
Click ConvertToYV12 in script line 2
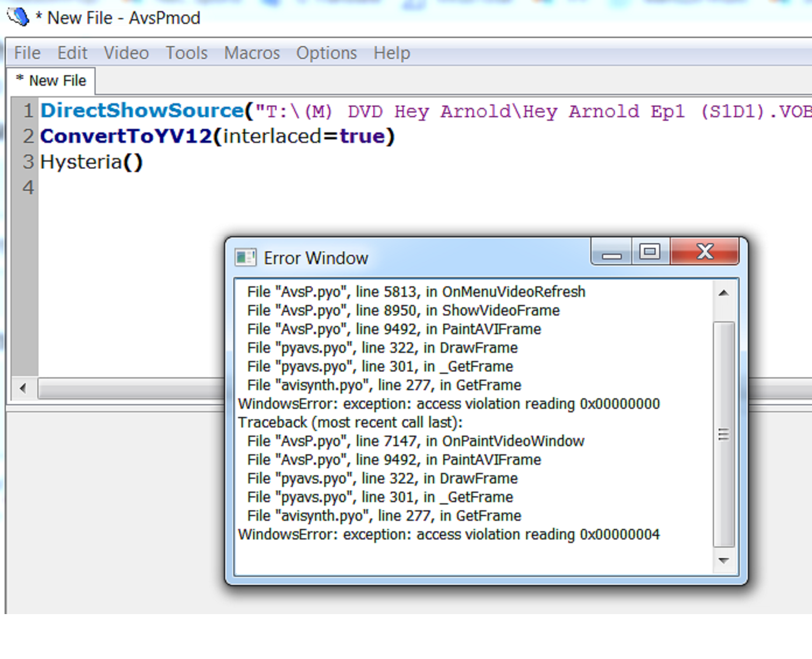point(126,136)
